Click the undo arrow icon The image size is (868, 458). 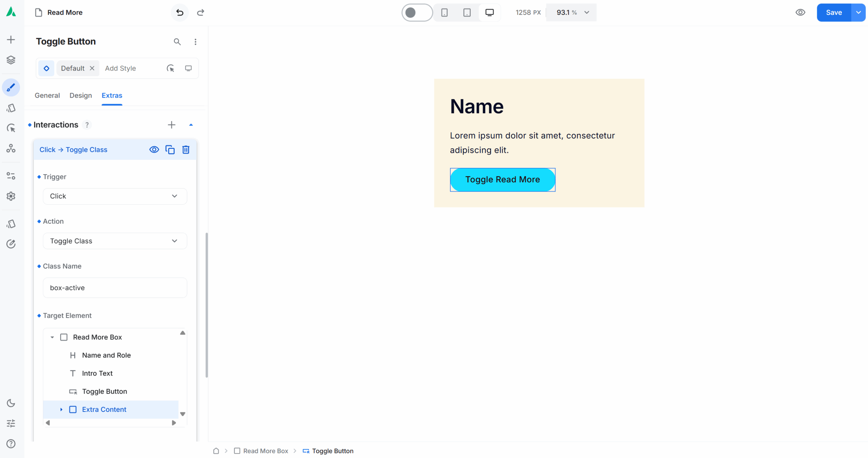coord(180,13)
